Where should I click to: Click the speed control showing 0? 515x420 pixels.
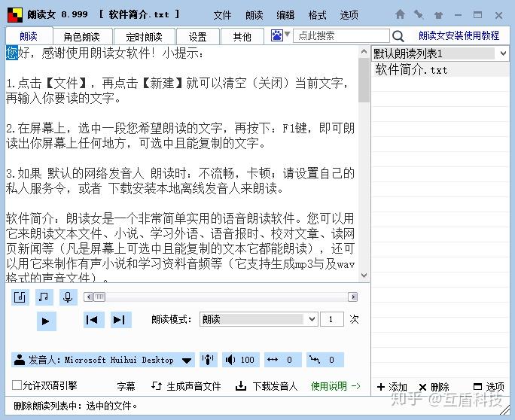coord(283,360)
